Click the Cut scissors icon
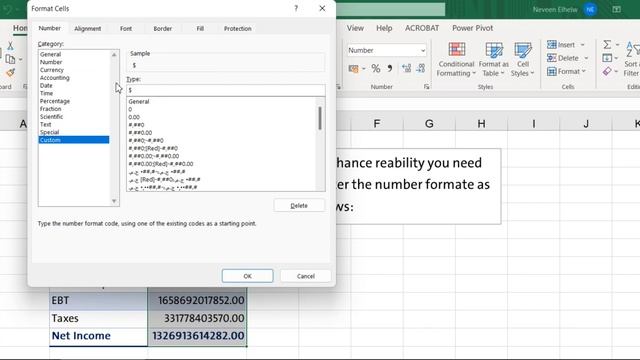 10,46
